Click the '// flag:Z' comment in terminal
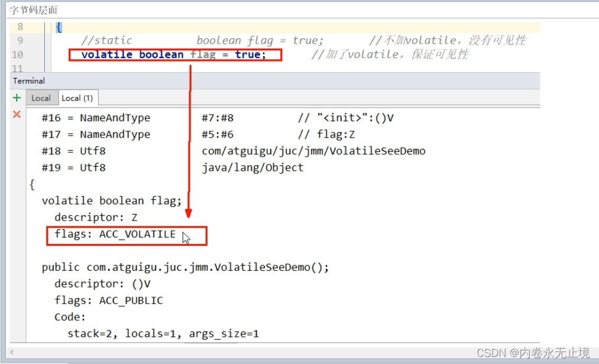 326,135
